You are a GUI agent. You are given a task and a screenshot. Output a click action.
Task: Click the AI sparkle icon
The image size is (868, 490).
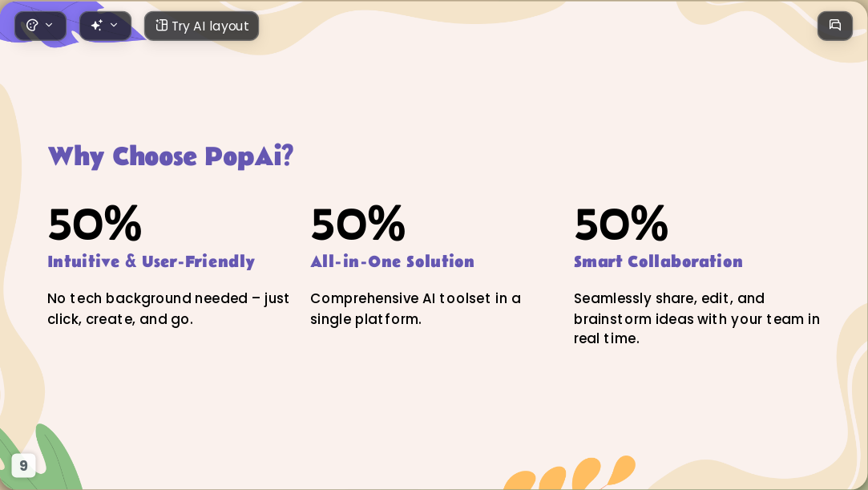pyautogui.click(x=96, y=26)
